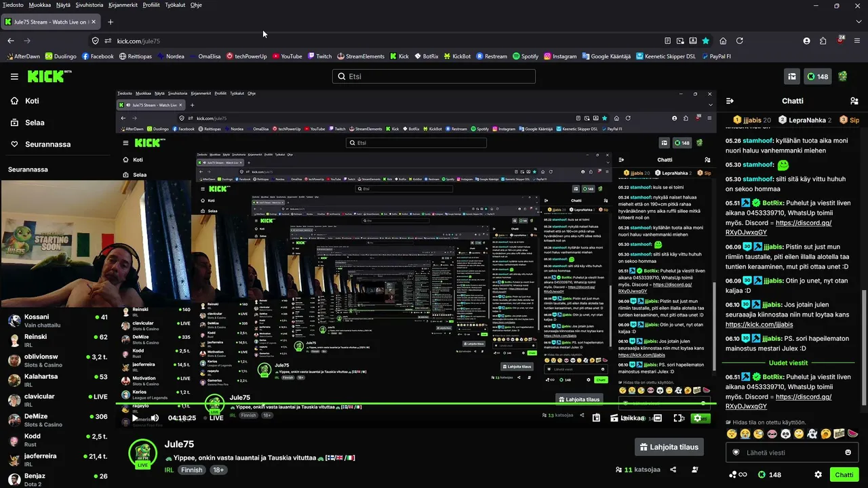
Task: Open the Seurannassa following sidebar item
Action: point(41,144)
